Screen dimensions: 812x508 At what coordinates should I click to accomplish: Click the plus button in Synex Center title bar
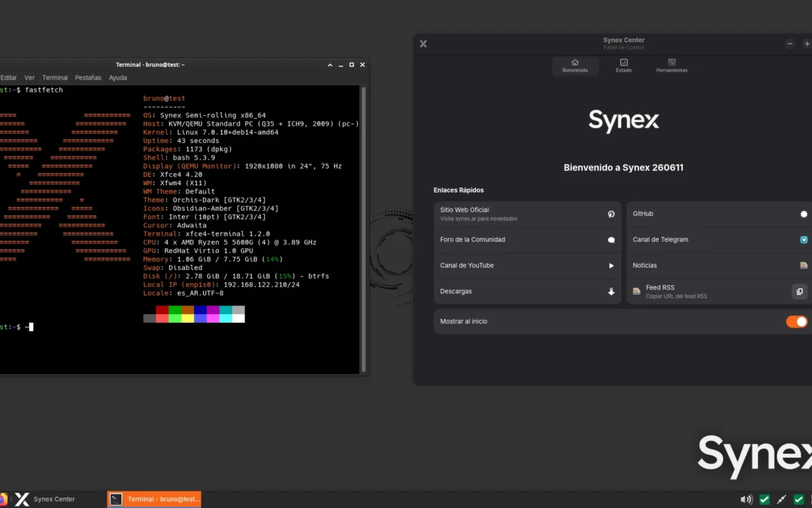(807, 44)
